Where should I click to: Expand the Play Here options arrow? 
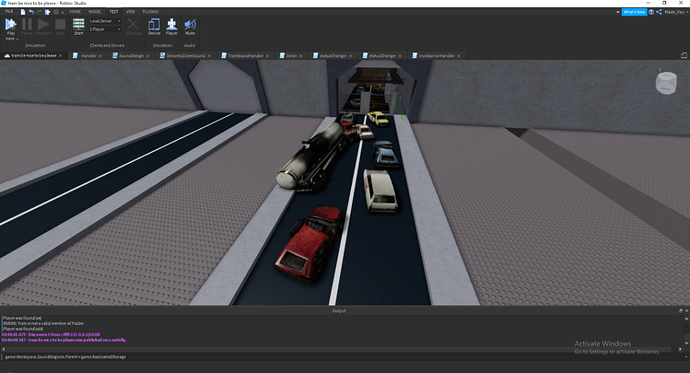pos(17,39)
